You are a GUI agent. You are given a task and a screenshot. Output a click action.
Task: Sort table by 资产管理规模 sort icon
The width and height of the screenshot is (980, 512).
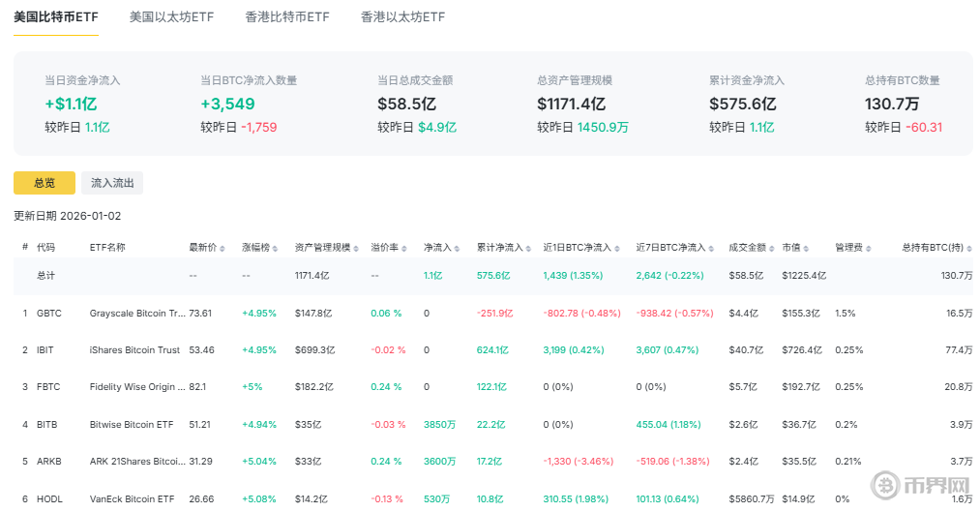355,248
